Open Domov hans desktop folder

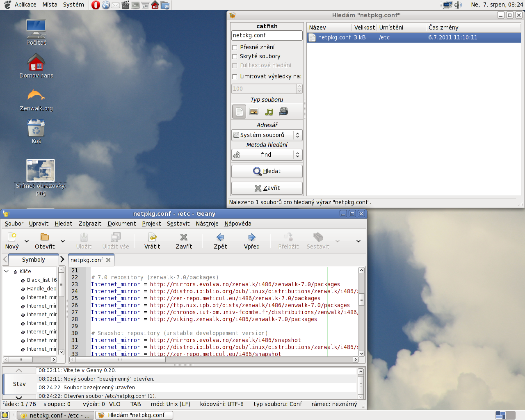click(36, 66)
